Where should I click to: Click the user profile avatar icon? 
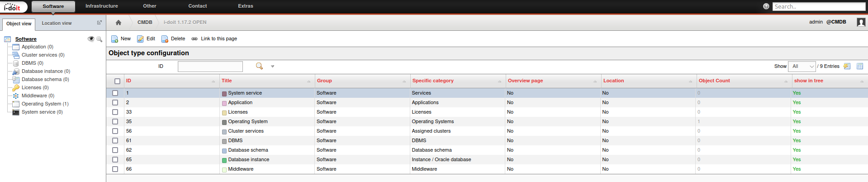861,22
